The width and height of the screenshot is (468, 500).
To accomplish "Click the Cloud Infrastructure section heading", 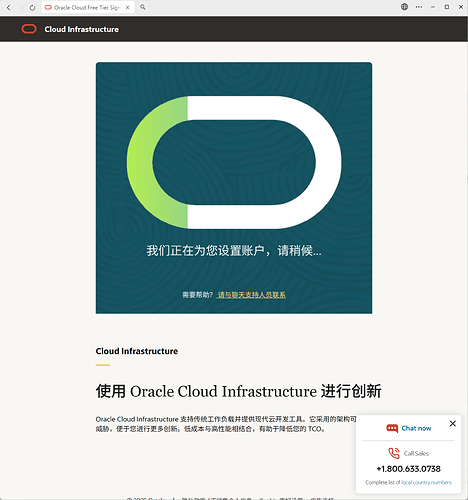I will tap(137, 351).
